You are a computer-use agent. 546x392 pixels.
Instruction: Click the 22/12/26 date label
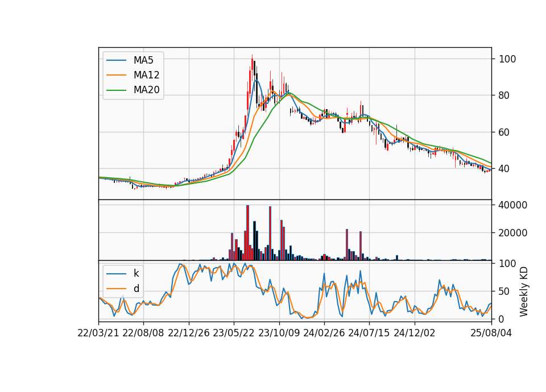[189, 333]
